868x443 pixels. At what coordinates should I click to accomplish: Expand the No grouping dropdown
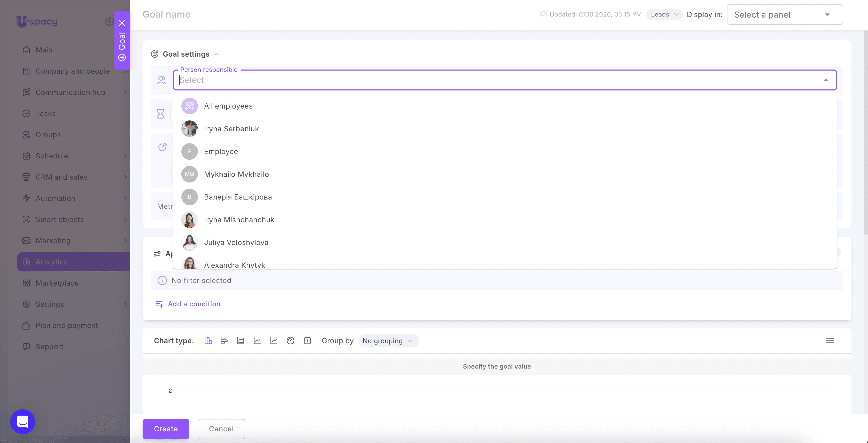(x=388, y=340)
